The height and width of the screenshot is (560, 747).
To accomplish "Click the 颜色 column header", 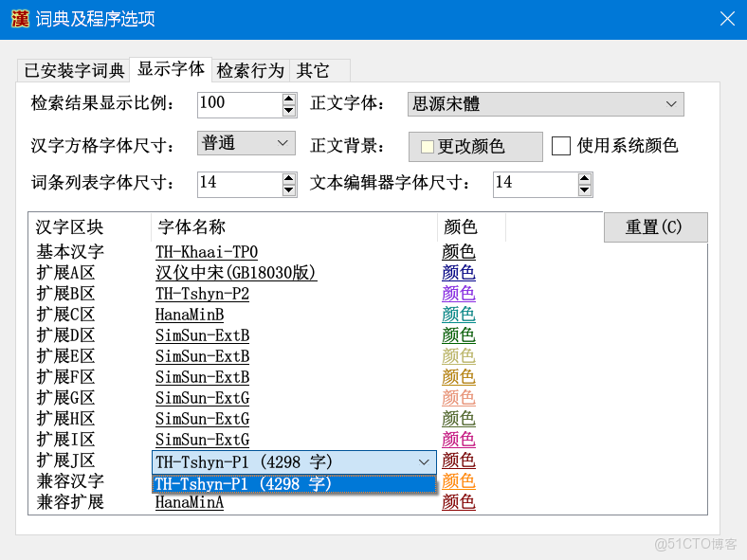I will click(471, 227).
